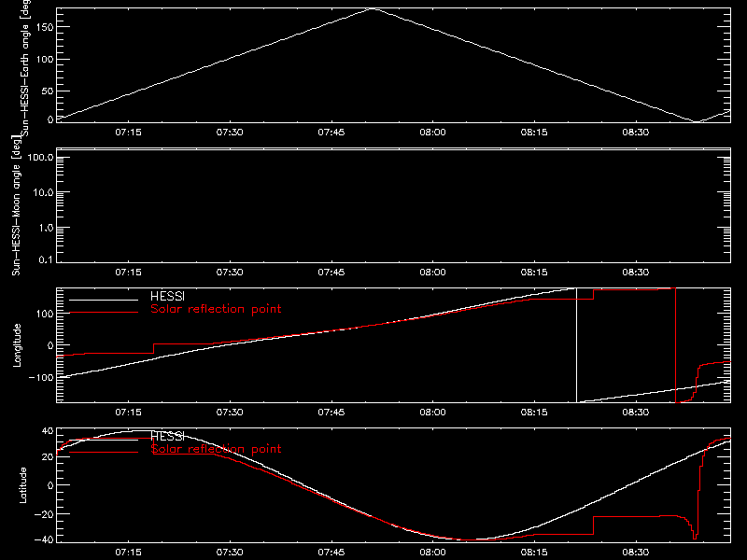Select the 0 tick on Longitude axis

point(51,345)
